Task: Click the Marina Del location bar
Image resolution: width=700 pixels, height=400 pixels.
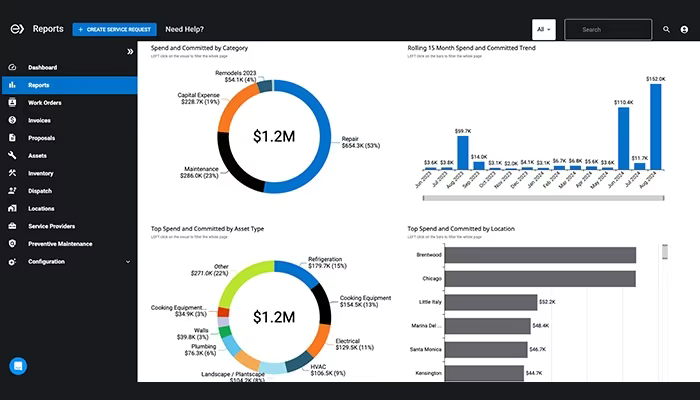Action: click(x=488, y=326)
